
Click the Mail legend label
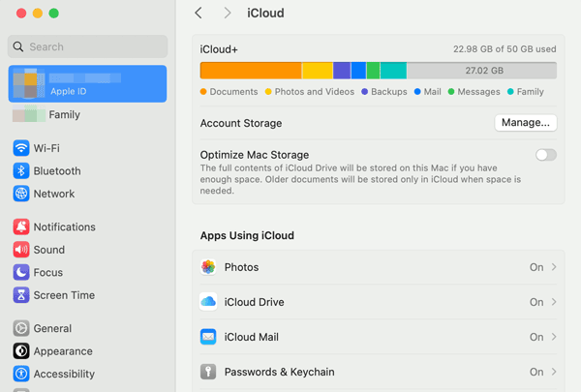click(x=433, y=92)
